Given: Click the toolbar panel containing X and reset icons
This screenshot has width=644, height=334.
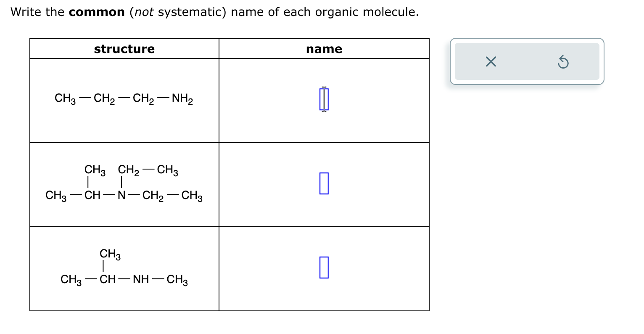Looking at the screenshot, I should [x=527, y=62].
